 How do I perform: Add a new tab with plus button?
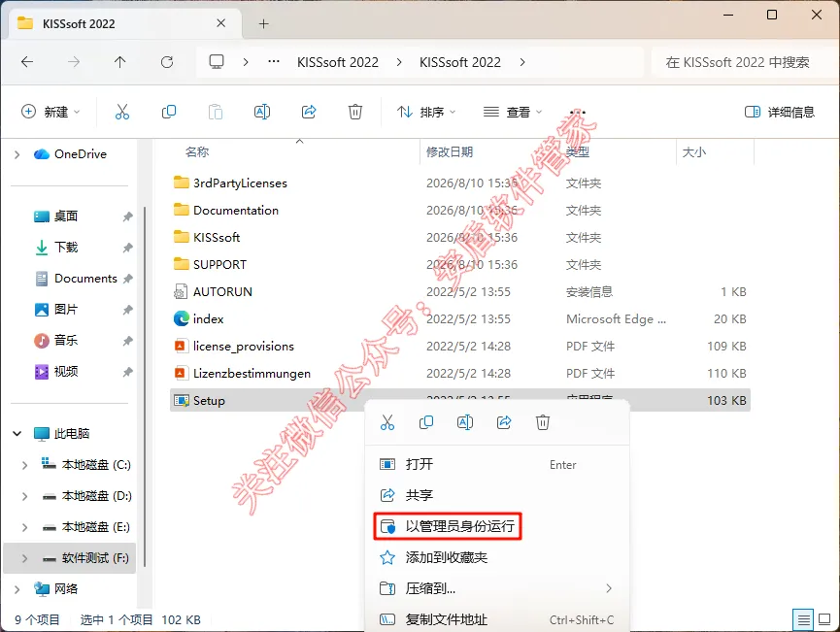pos(263,23)
